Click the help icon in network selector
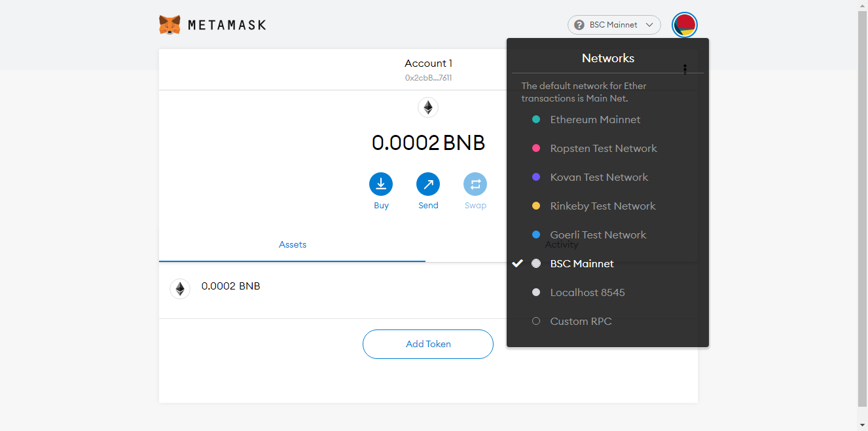Viewport: 868px width, 431px height. (x=579, y=25)
